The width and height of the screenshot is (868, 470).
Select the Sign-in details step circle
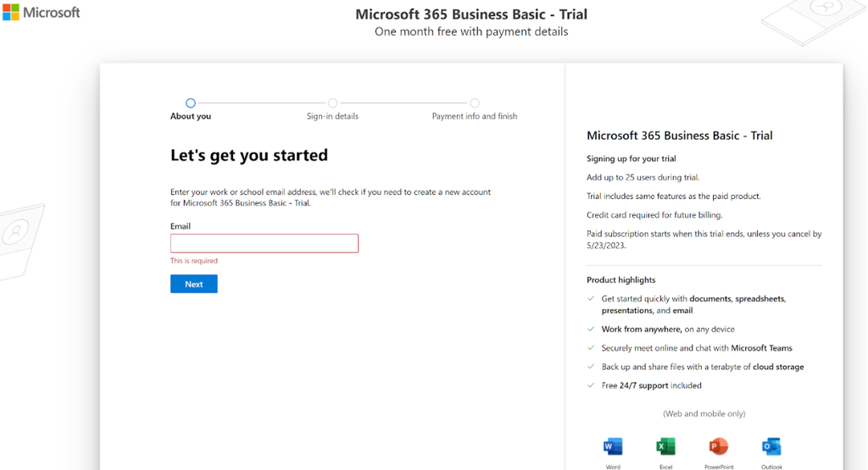pyautogui.click(x=332, y=102)
